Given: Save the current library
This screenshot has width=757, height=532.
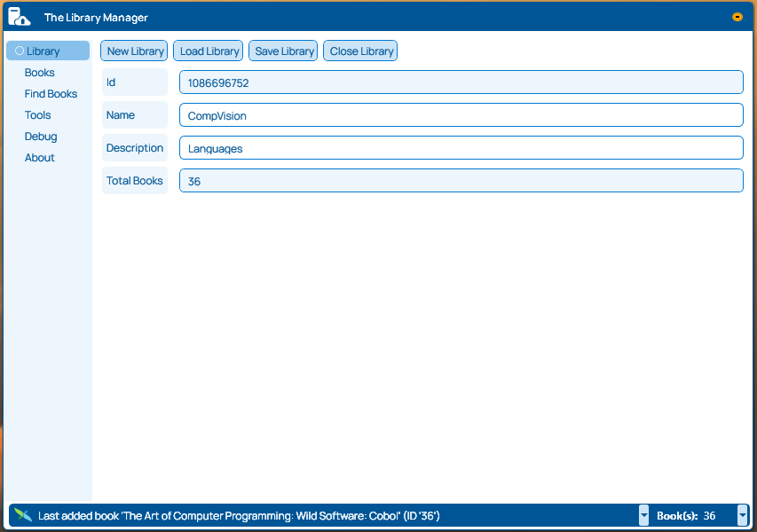Looking at the screenshot, I should pyautogui.click(x=282, y=51).
